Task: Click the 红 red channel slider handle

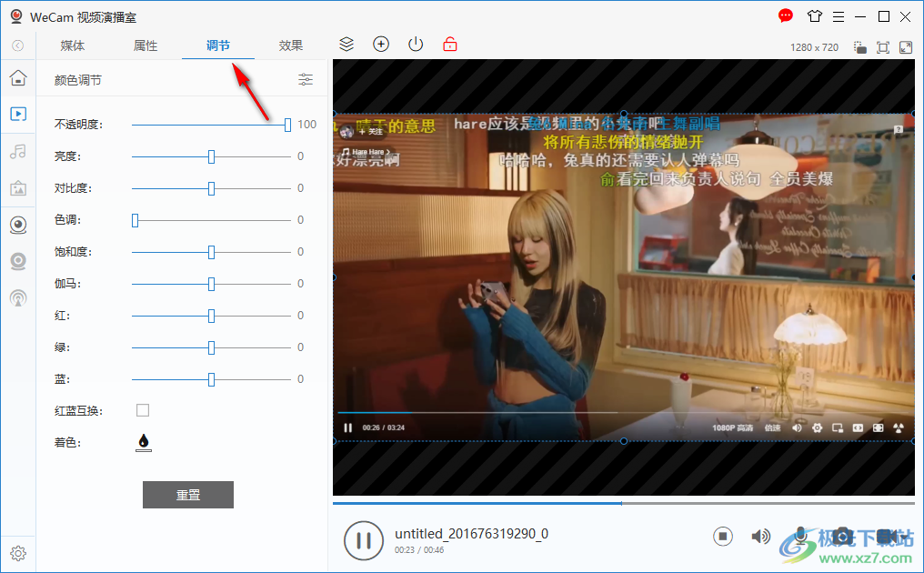Action: click(x=212, y=316)
